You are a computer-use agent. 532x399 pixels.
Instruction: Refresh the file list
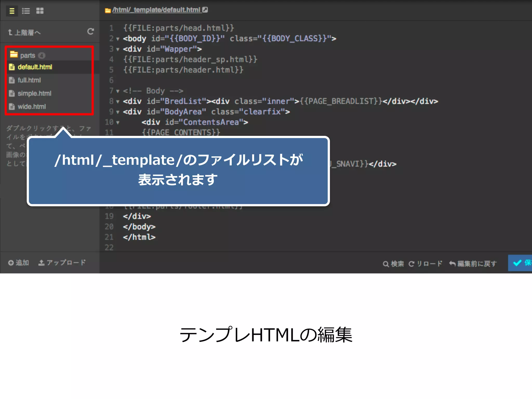pyautogui.click(x=90, y=31)
